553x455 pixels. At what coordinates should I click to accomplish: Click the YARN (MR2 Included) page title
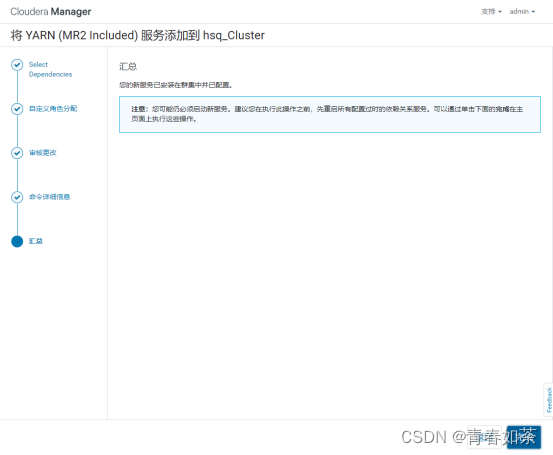pyautogui.click(x=138, y=35)
